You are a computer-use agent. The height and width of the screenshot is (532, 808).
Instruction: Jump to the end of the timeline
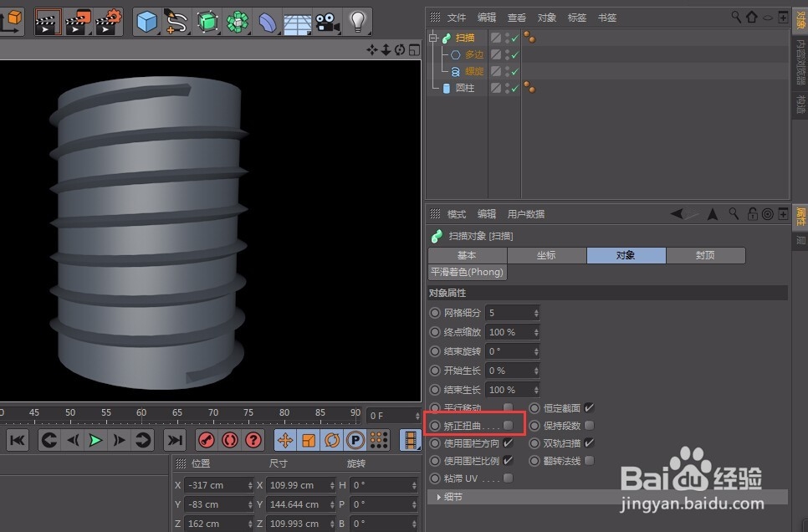coord(174,440)
